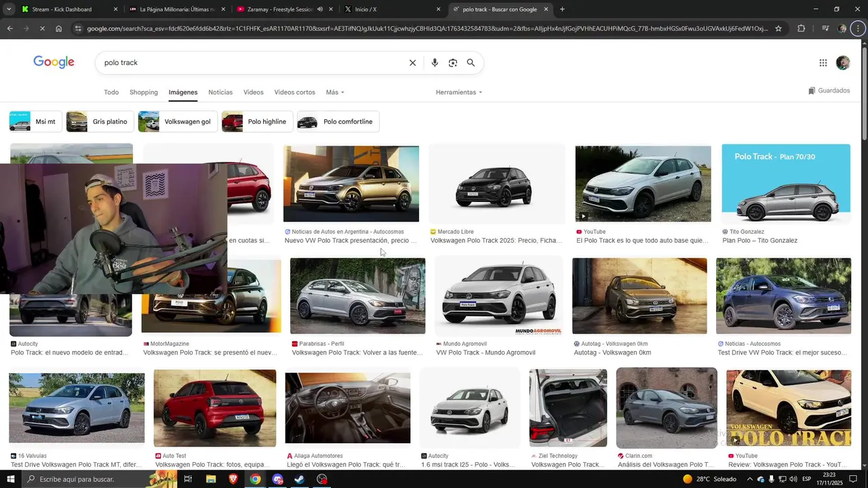Viewport: 868px width, 488px height.
Task: Open Google Lens image search icon
Action: (x=452, y=62)
